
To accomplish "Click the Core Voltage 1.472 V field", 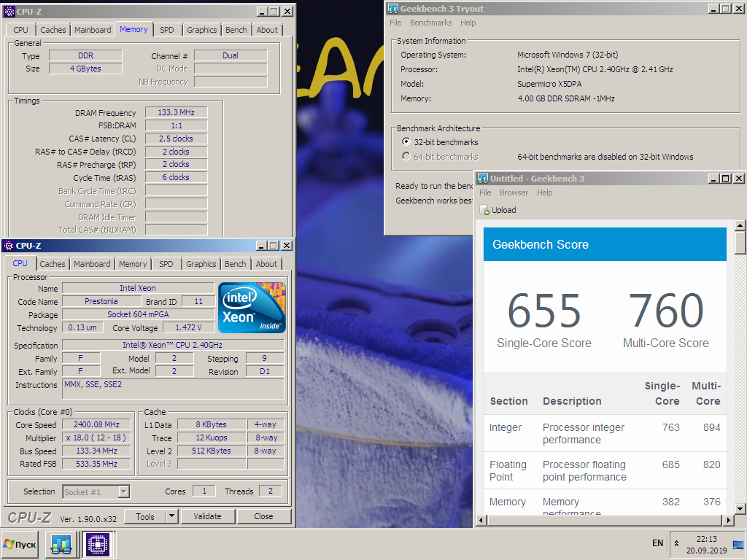I will [x=189, y=327].
